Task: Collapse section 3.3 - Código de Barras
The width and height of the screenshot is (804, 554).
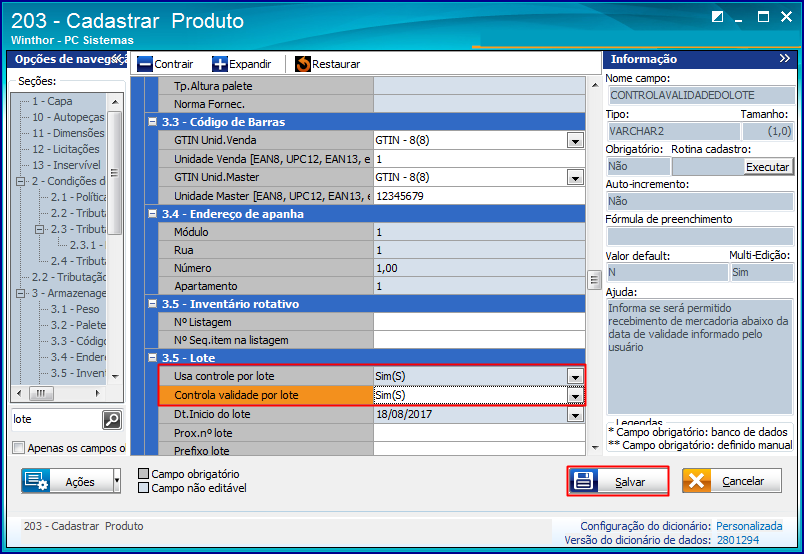Action: [152, 122]
